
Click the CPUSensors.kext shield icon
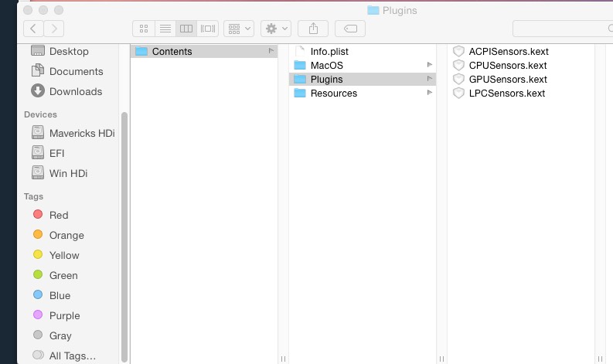pyautogui.click(x=458, y=65)
